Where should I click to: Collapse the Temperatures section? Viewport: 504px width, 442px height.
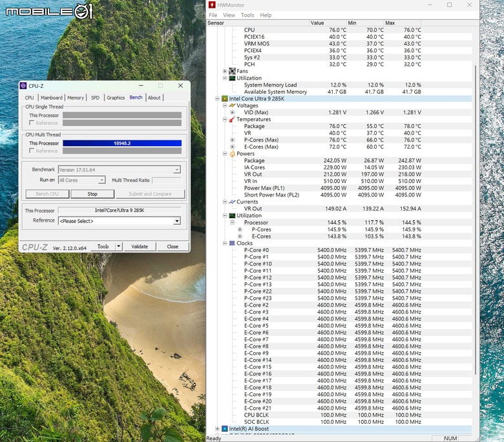[x=225, y=120]
